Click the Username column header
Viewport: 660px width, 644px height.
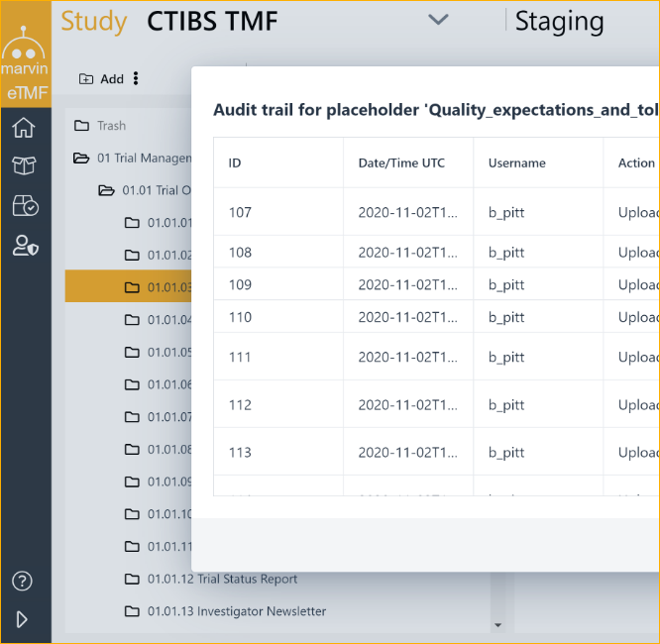click(x=516, y=163)
